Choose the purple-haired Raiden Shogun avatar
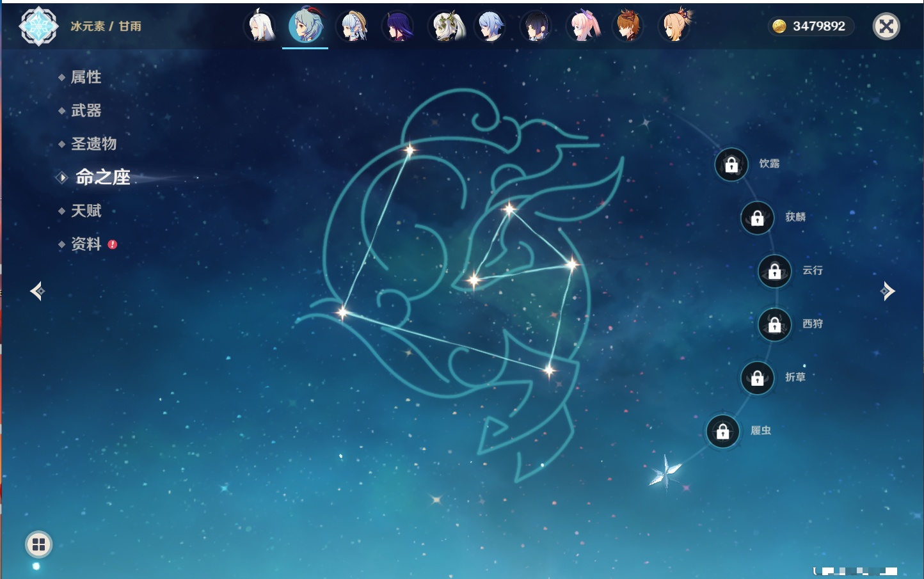This screenshot has height=579, width=924. [x=398, y=27]
